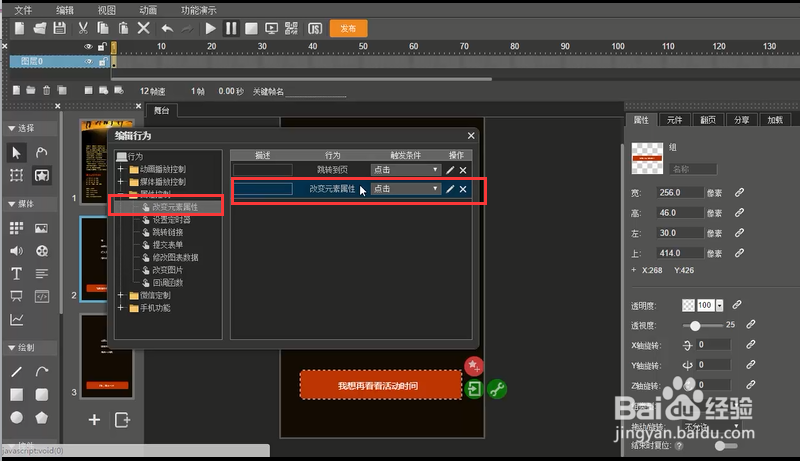Collapse the 选择 tool section

pos(12,129)
